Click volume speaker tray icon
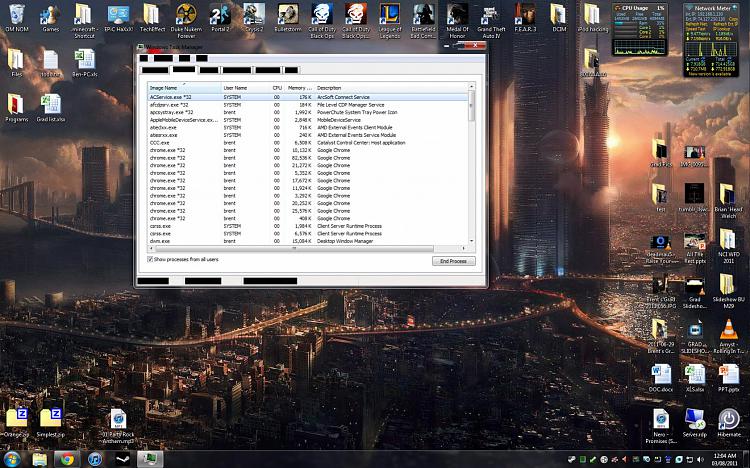This screenshot has width=750, height=468. (x=701, y=460)
